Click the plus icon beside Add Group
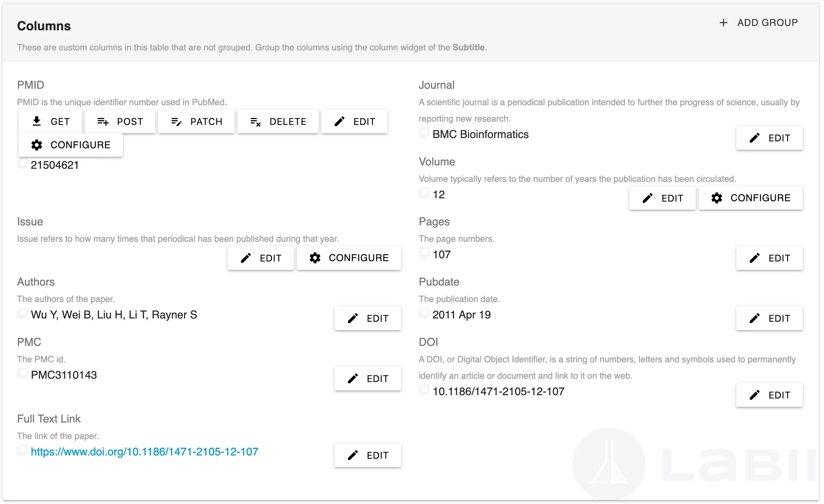 click(x=723, y=23)
